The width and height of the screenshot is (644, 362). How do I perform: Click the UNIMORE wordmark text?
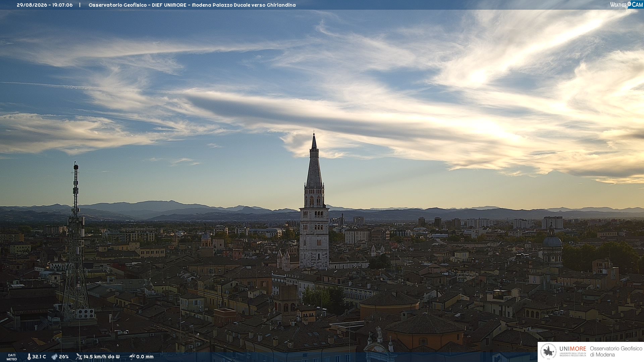(x=573, y=349)
